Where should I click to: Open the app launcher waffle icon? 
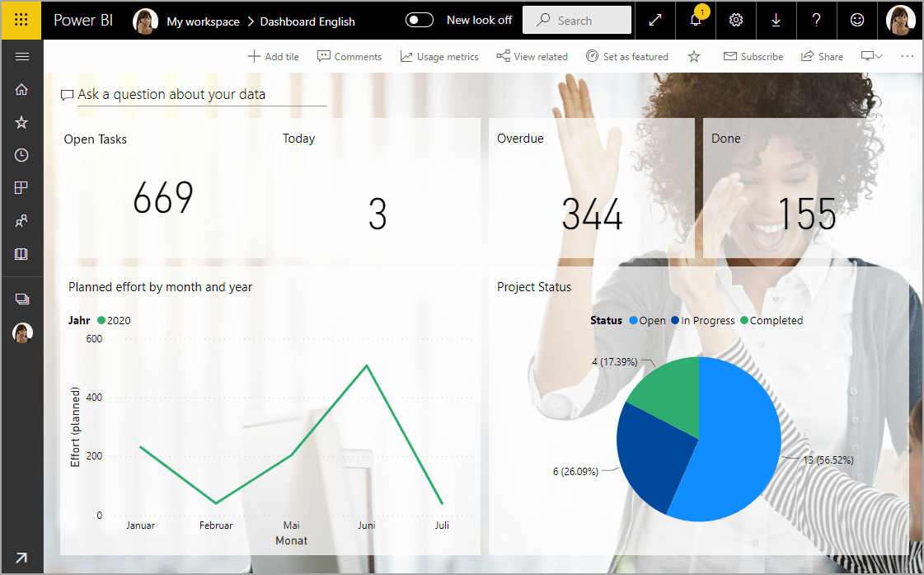pyautogui.click(x=21, y=20)
